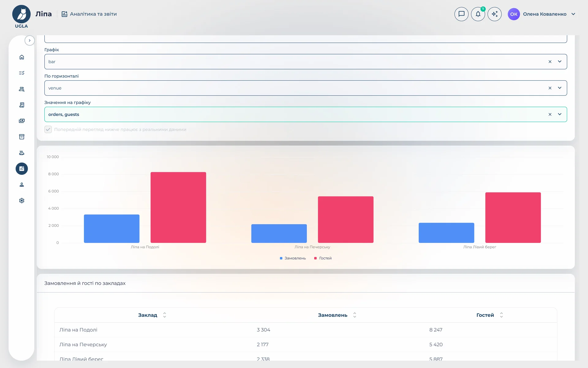Open the home page from sidebar
The image size is (588, 368).
(x=22, y=57)
